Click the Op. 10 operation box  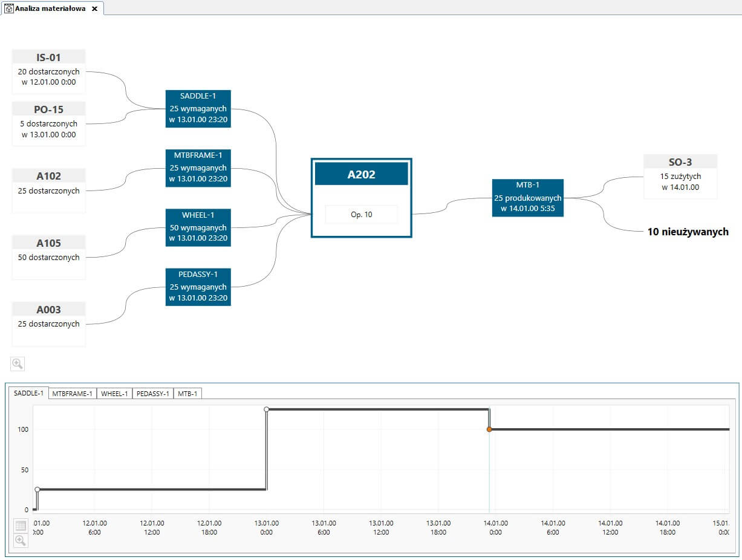click(x=362, y=215)
